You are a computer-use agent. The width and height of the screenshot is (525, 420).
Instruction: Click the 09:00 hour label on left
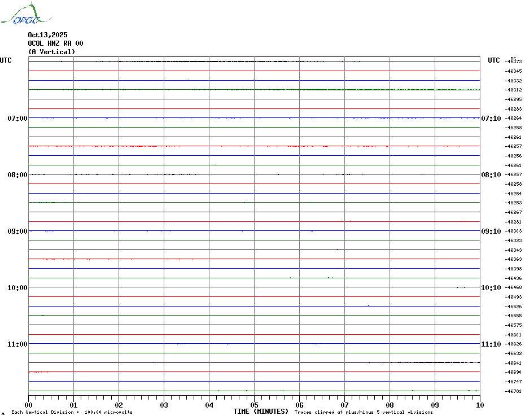pos(17,231)
